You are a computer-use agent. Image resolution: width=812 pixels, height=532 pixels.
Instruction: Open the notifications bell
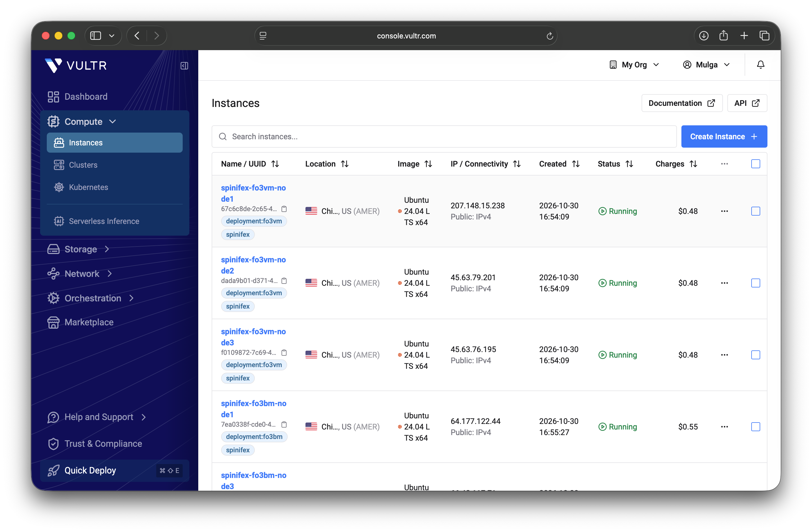click(760, 65)
